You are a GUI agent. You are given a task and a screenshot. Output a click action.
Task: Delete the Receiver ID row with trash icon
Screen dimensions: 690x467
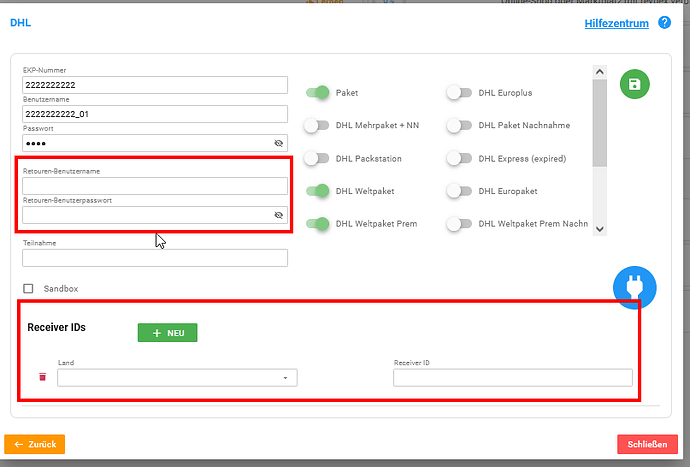coord(42,377)
